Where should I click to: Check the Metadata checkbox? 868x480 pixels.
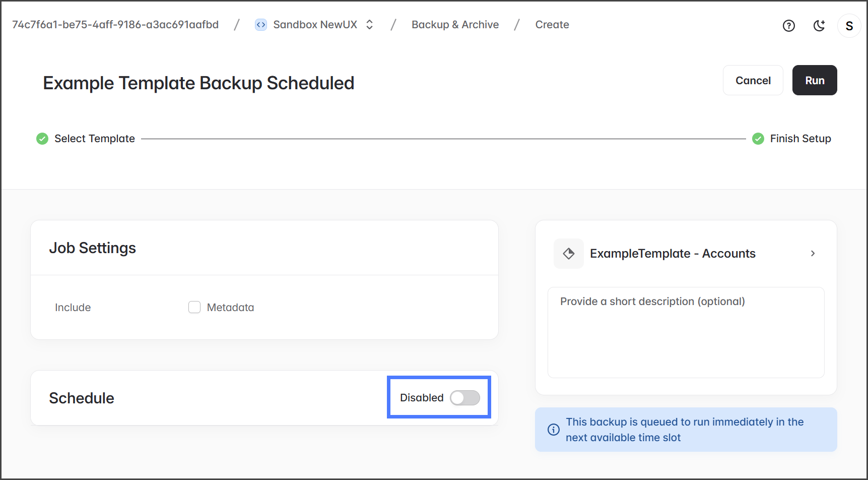[x=194, y=307]
